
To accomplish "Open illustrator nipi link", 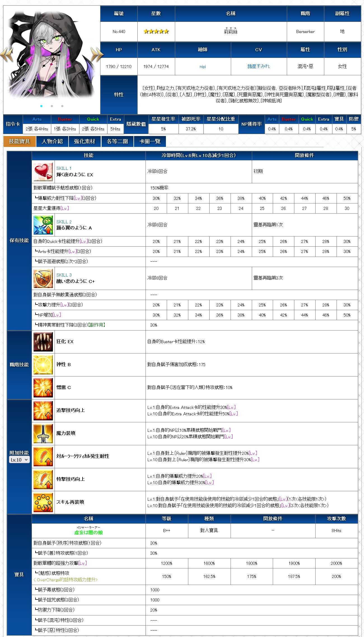I will (x=203, y=67).
